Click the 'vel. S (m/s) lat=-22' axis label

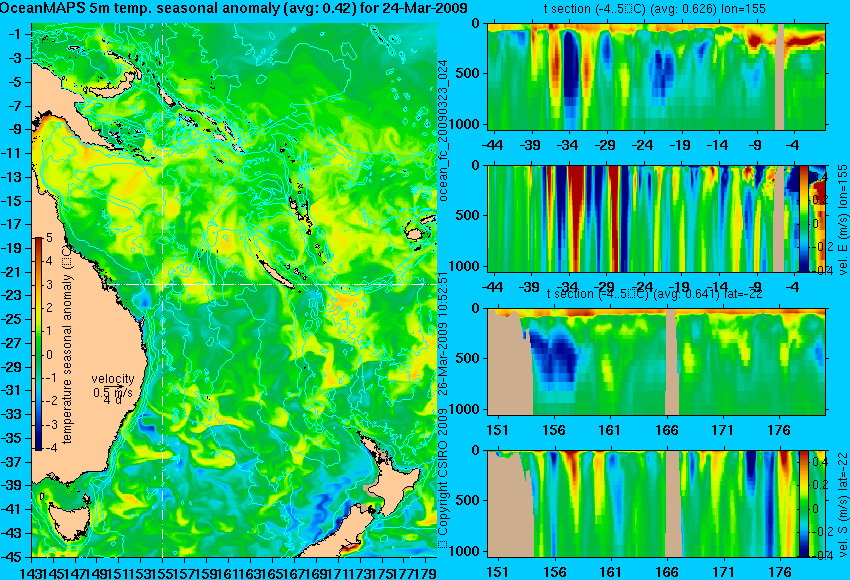(842, 504)
